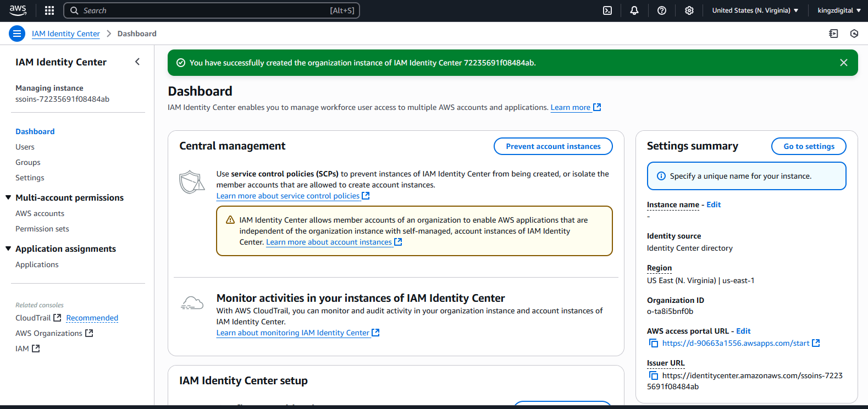The width and height of the screenshot is (868, 409).
Task: Click the warning triangle in account notice
Action: (230, 220)
